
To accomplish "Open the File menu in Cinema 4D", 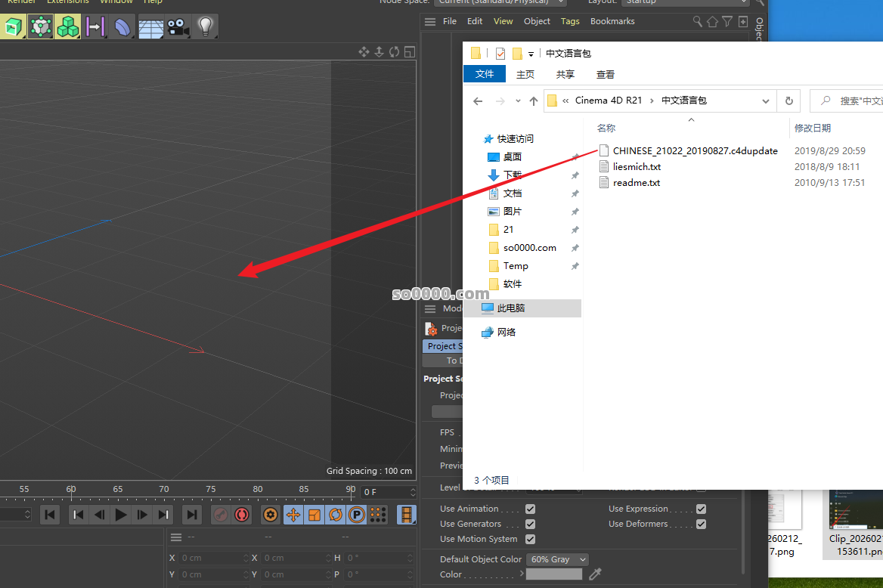I will [x=450, y=20].
